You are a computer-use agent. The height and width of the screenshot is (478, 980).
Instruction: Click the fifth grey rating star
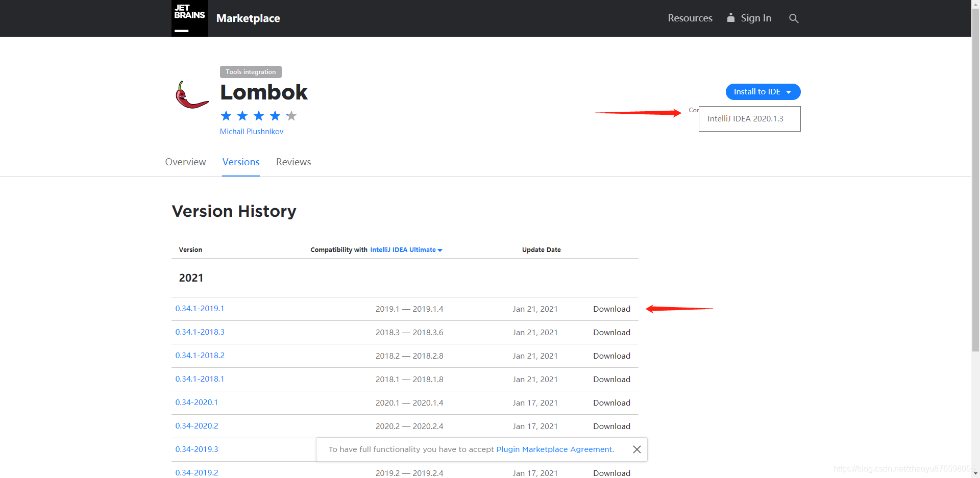(x=291, y=116)
